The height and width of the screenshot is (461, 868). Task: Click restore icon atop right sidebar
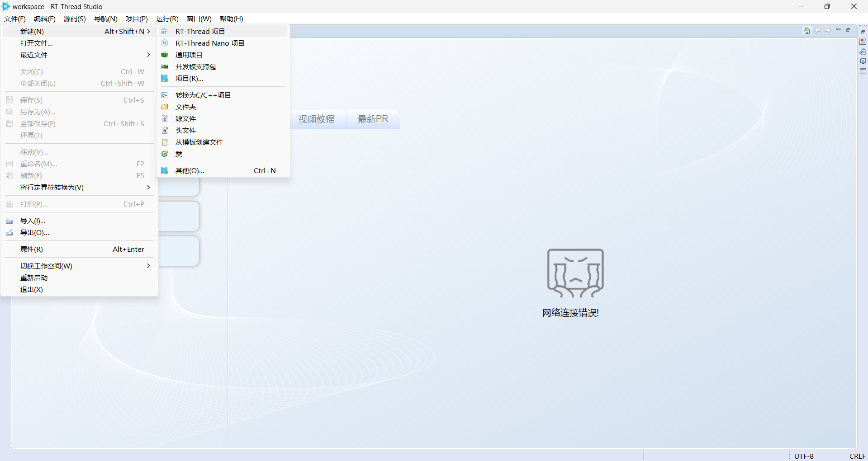(863, 32)
